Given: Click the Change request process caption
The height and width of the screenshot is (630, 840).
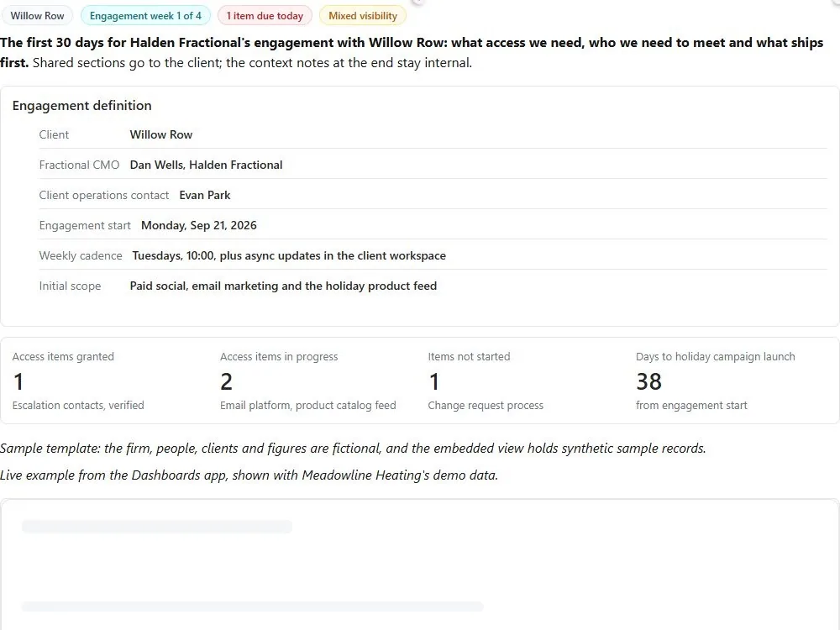Looking at the screenshot, I should pyautogui.click(x=486, y=406).
